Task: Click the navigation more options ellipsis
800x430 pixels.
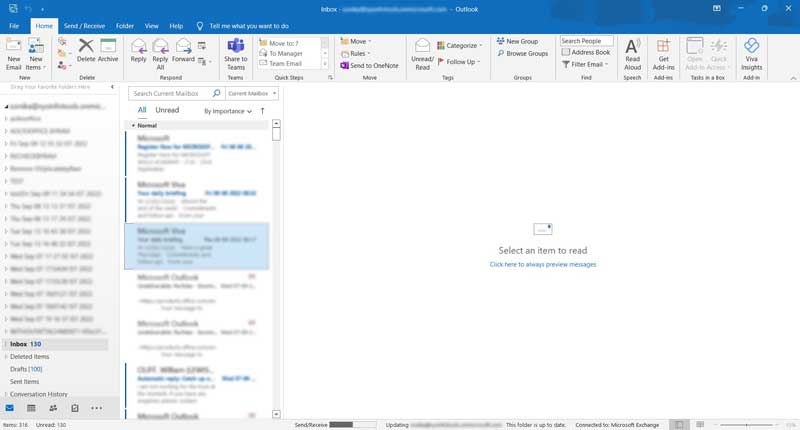Action: (96, 408)
